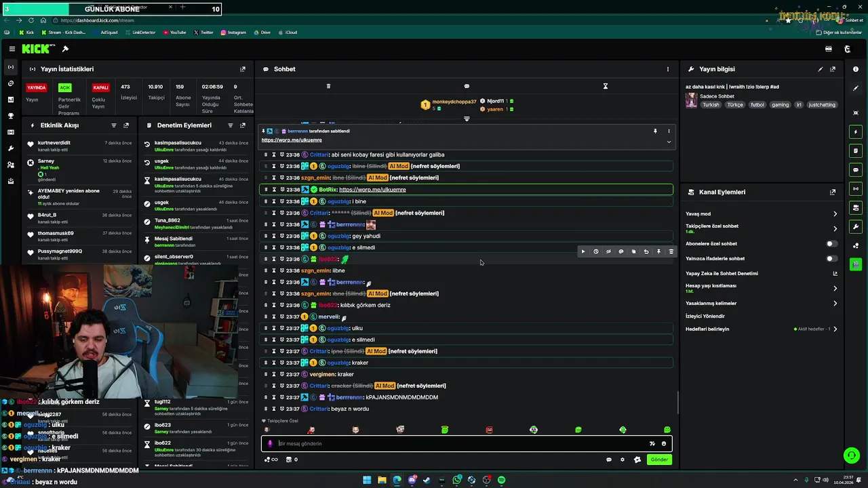Open the Kick hamburger menu

coord(12,49)
